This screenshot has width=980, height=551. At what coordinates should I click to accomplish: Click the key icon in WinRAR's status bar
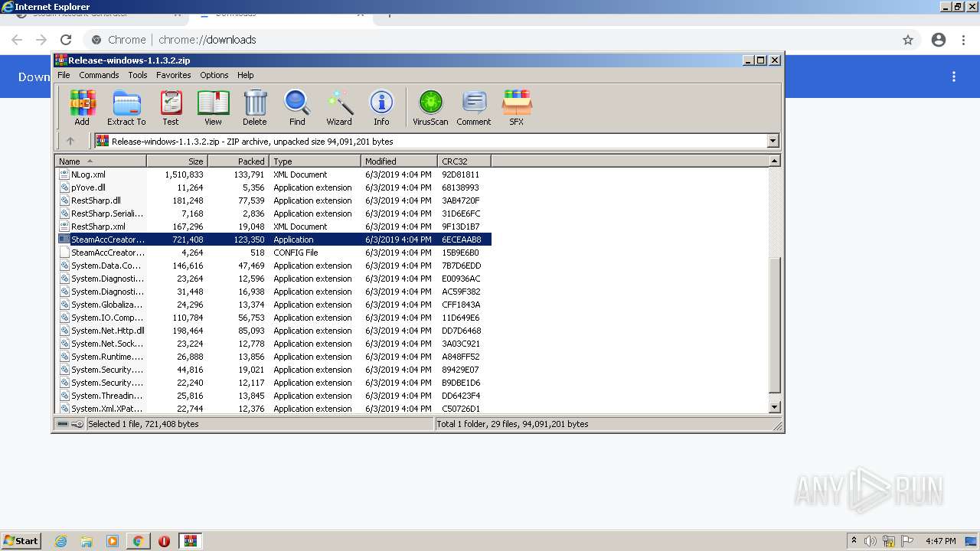77,424
